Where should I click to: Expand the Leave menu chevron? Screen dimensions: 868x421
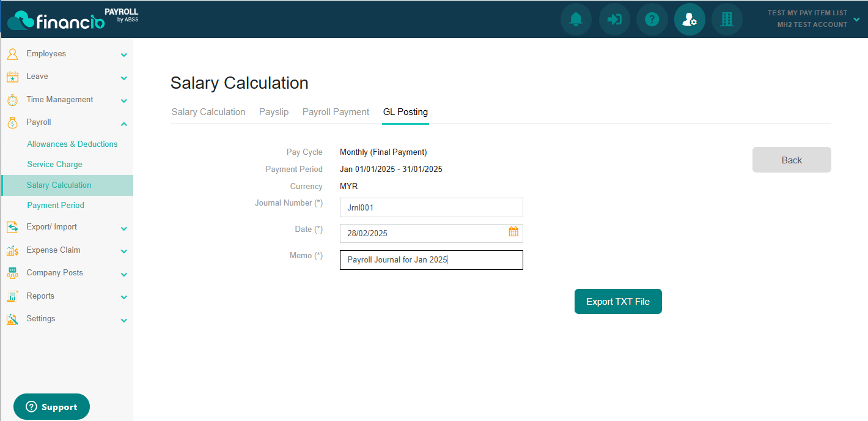click(124, 78)
